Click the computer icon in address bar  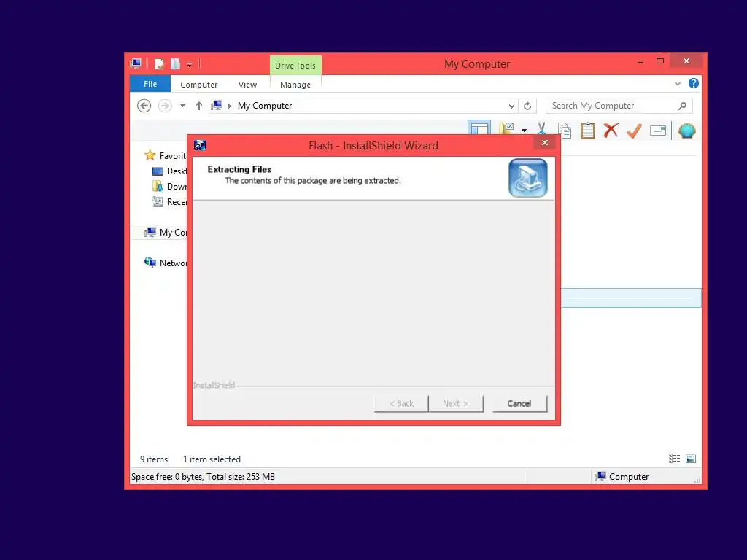(x=217, y=105)
